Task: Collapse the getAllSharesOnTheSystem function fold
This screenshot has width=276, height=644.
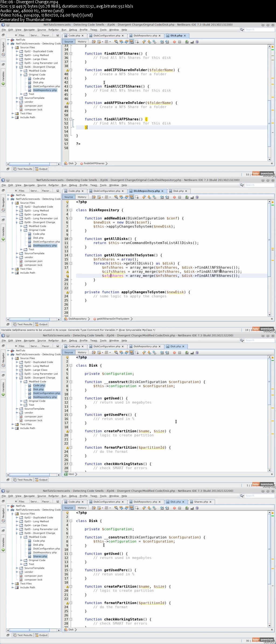Action: point(71,255)
